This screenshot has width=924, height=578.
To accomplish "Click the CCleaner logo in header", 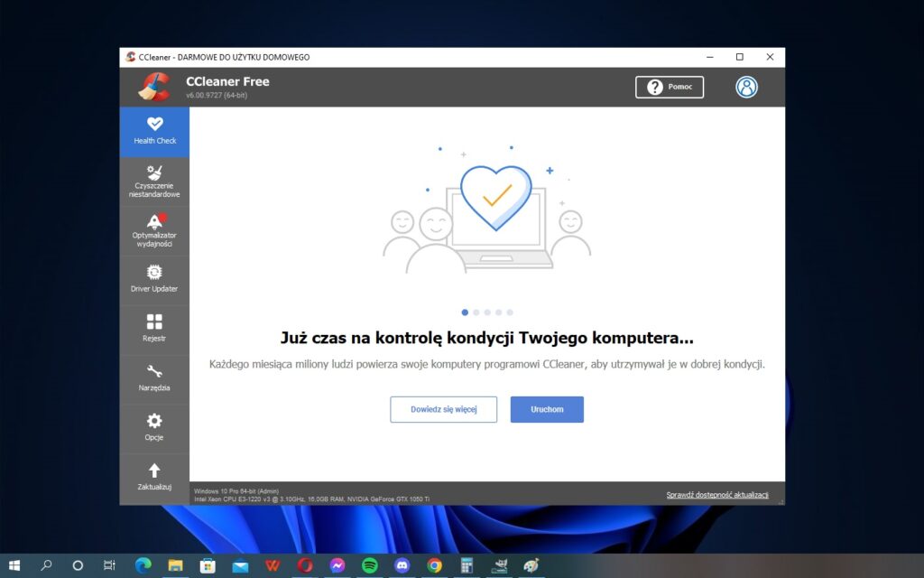I will pyautogui.click(x=153, y=87).
